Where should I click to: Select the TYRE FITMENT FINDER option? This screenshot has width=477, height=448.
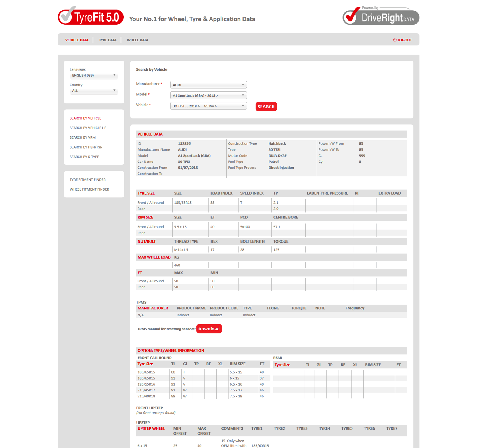pos(87,180)
